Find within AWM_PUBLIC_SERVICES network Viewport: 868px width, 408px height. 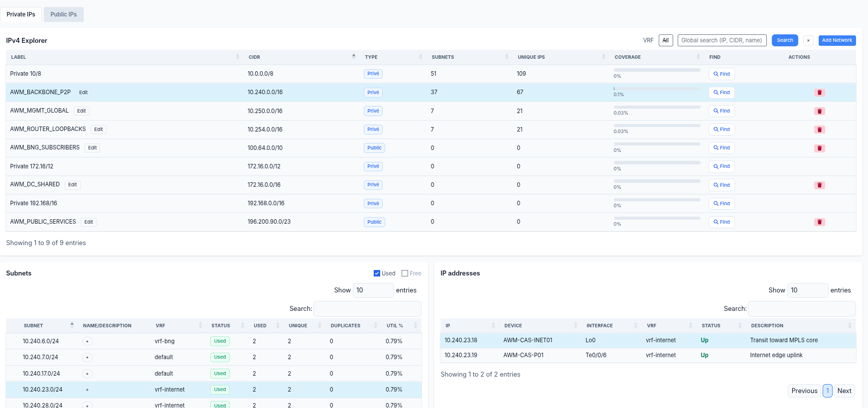coord(722,222)
